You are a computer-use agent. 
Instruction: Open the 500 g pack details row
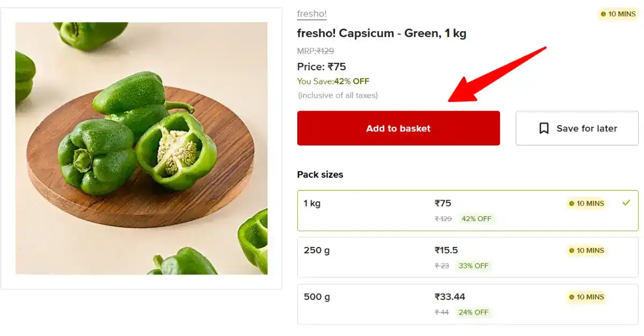point(467,304)
